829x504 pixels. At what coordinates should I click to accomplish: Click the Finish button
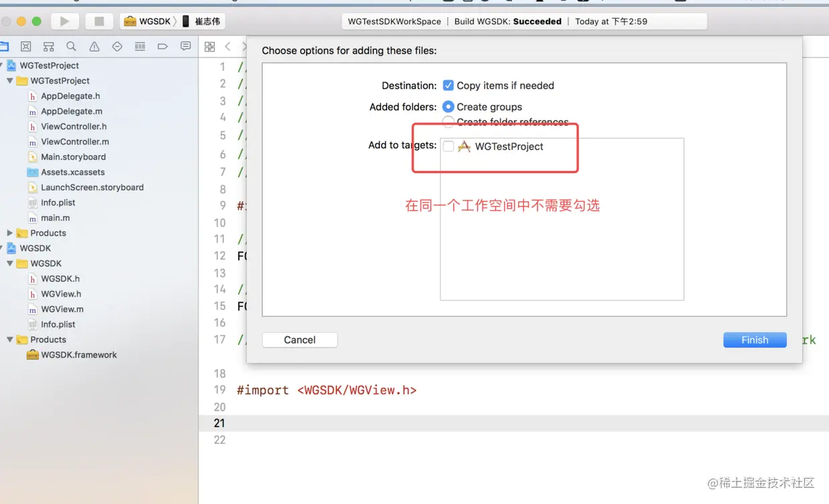(755, 340)
